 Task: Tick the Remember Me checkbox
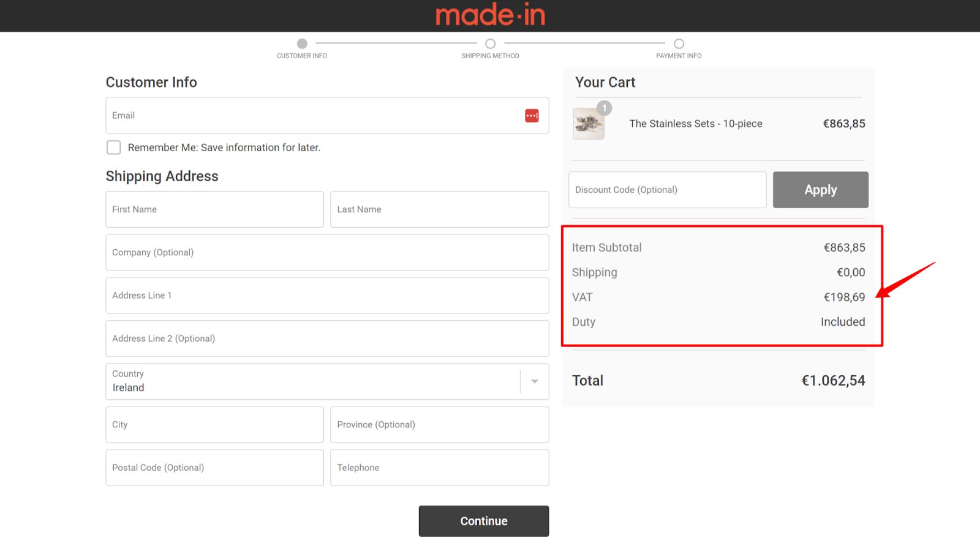pyautogui.click(x=113, y=148)
